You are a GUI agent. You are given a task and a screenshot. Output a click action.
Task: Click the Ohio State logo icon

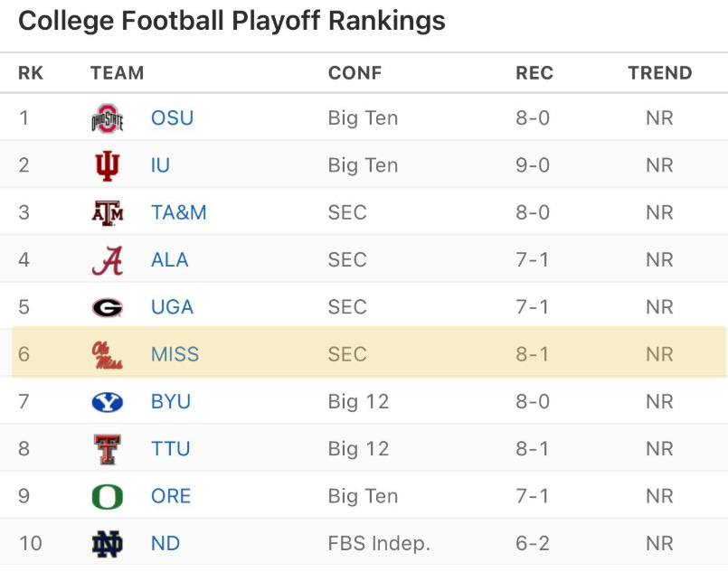tap(108, 118)
